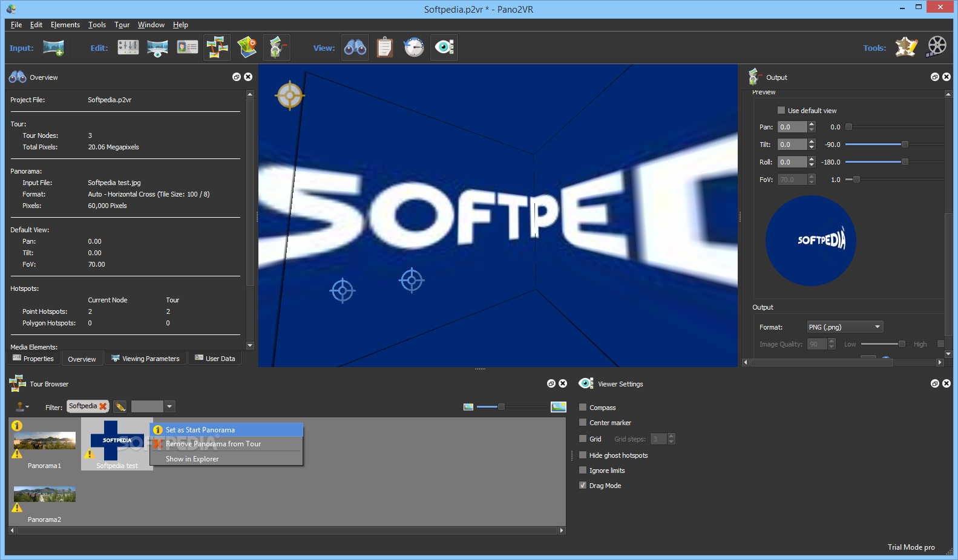Open the film reel animation tool icon
The height and width of the screenshot is (560, 958).
coord(936,47)
